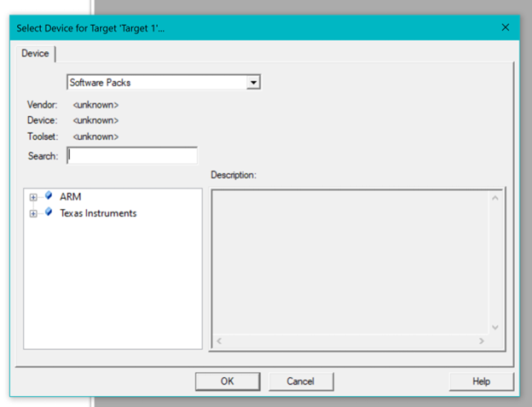Open the Software Packs dropdown arrow
Screen dimensions: 532x407
(x=252, y=83)
